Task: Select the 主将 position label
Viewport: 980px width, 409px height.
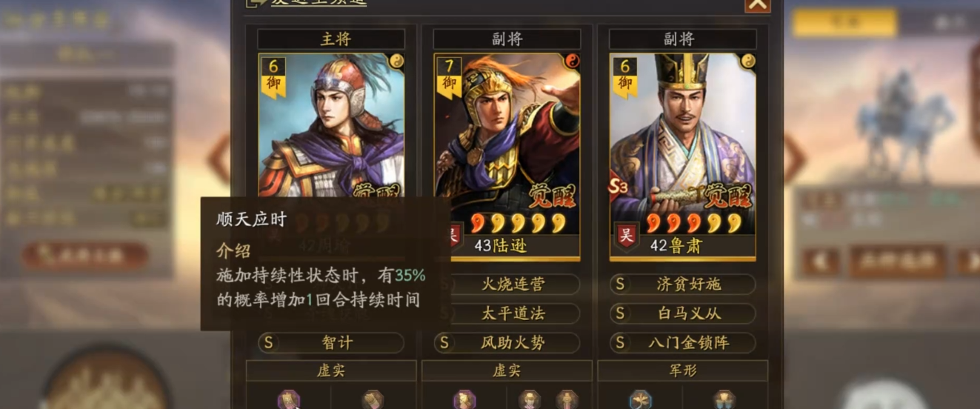Action: [x=331, y=39]
